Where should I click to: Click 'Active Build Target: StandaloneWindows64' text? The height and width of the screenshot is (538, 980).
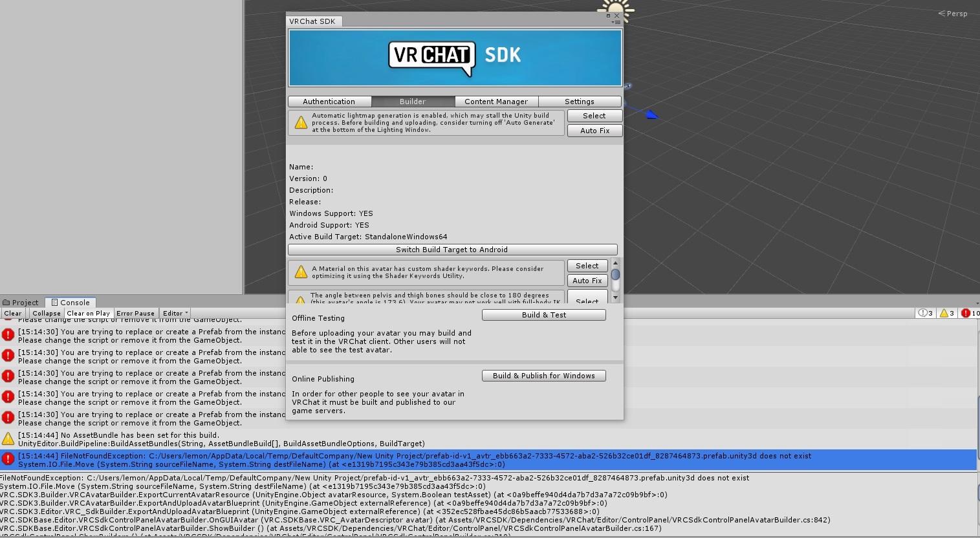tap(368, 237)
